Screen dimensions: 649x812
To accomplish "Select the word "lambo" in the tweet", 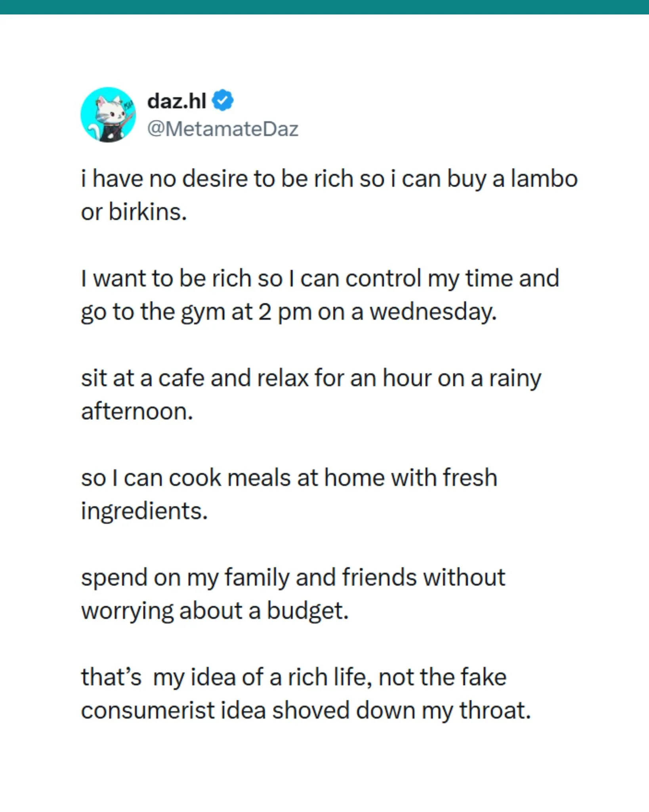I will [x=544, y=178].
